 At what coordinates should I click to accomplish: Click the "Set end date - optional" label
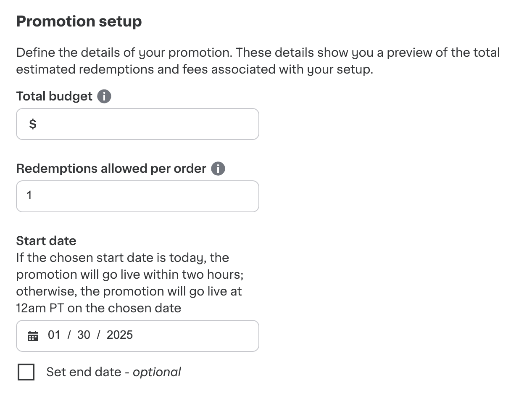click(x=89, y=372)
